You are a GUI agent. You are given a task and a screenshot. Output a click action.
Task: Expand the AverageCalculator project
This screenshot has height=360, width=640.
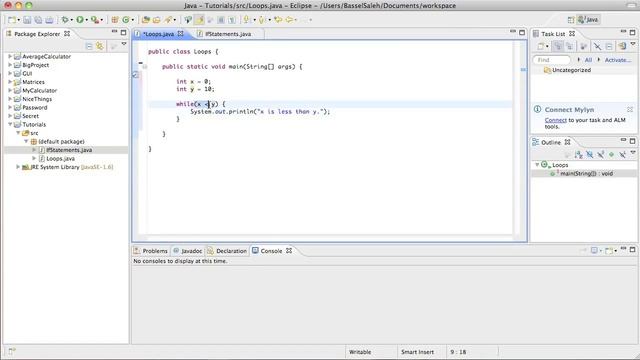click(10, 56)
